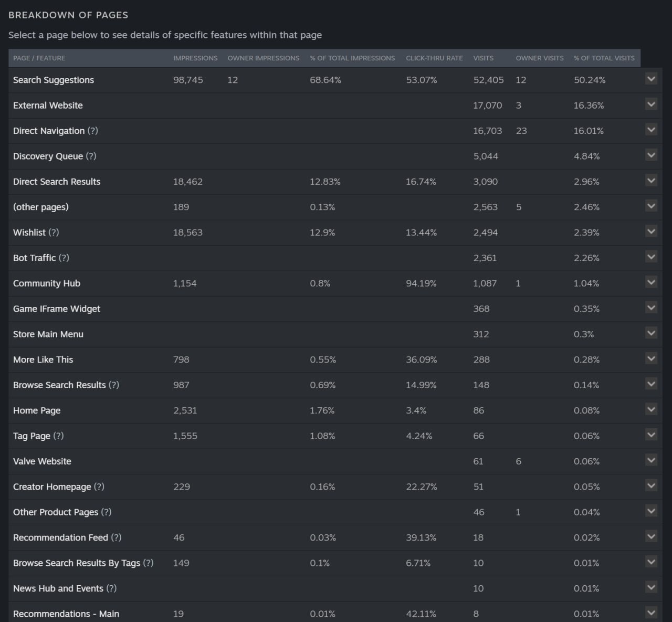Click Recommendation Feed help question mark
672x622 pixels.
point(116,537)
